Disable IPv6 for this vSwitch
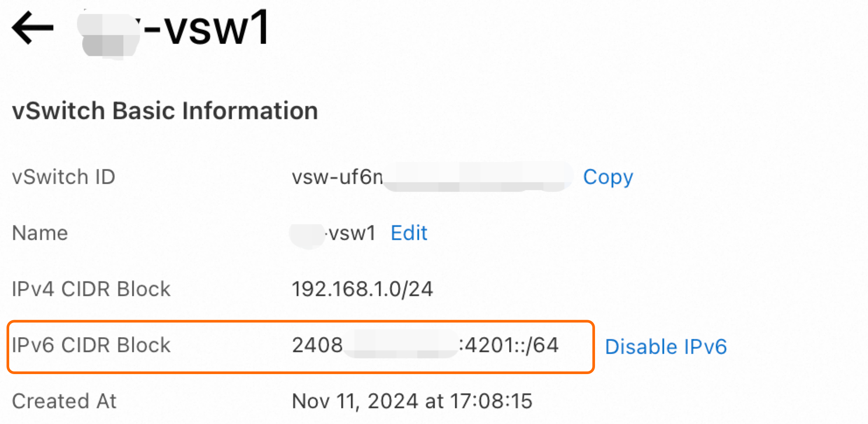This screenshot has width=868, height=424. [x=665, y=347]
